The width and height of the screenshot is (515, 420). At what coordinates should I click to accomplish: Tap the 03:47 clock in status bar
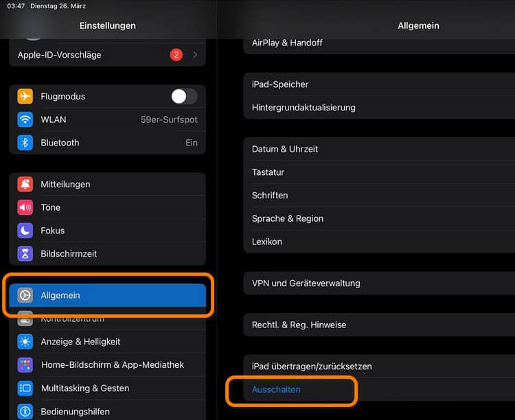[x=16, y=6]
